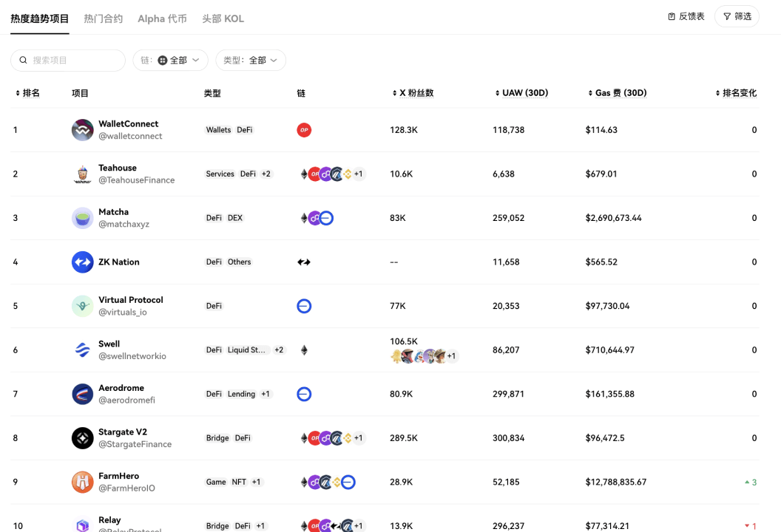Click the 300,834 UAW value
The width and height of the screenshot is (781, 532).
pyautogui.click(x=509, y=438)
